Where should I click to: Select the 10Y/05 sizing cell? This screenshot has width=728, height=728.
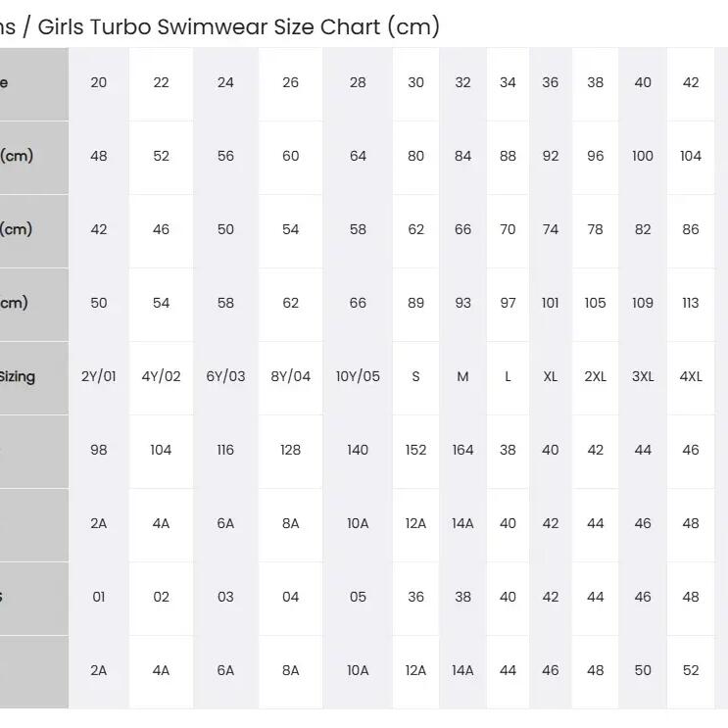pyautogui.click(x=358, y=378)
